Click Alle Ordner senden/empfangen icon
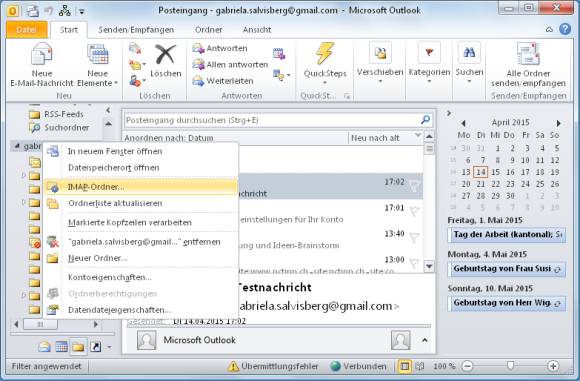580x381 pixels. click(x=528, y=54)
